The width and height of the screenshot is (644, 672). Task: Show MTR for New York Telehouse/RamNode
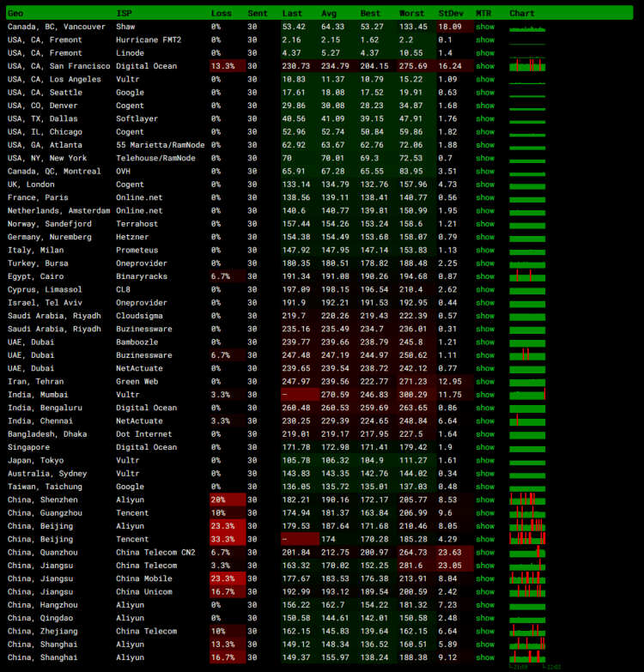point(485,158)
